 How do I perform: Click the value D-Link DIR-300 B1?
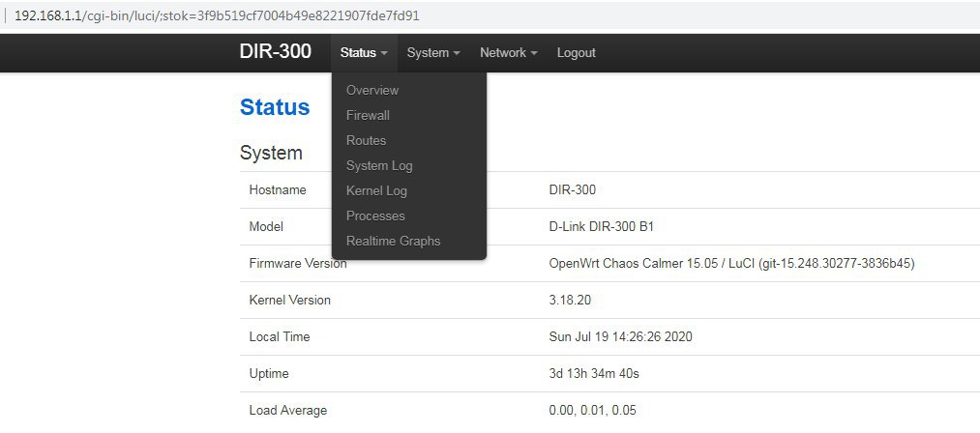[x=601, y=227]
